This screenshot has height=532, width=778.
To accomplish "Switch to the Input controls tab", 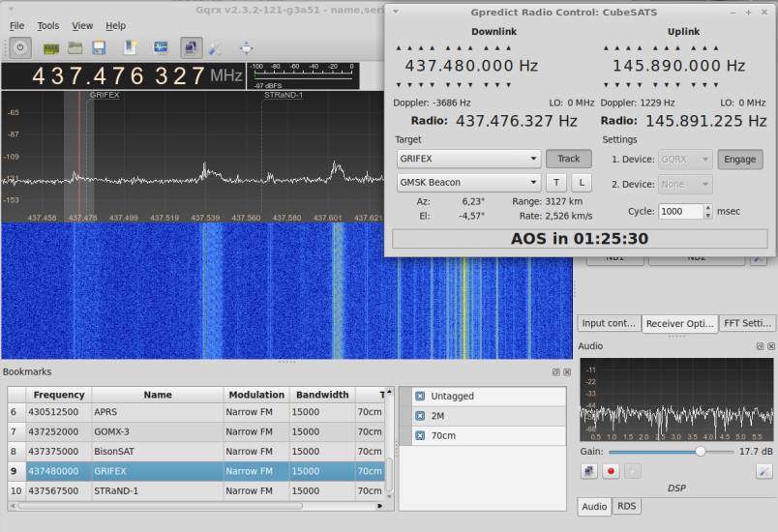I will tap(609, 323).
